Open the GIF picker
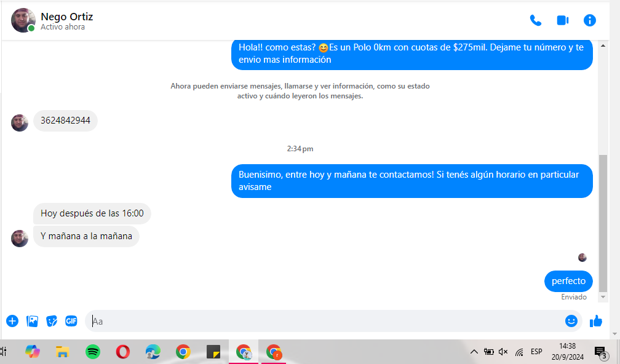 (71, 321)
